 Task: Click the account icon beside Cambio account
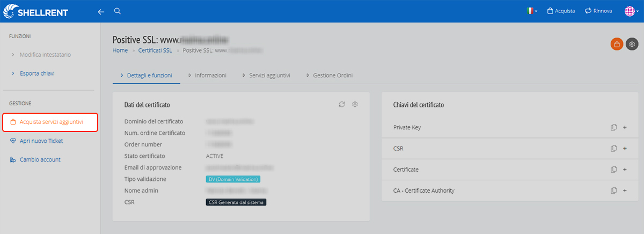click(x=13, y=159)
